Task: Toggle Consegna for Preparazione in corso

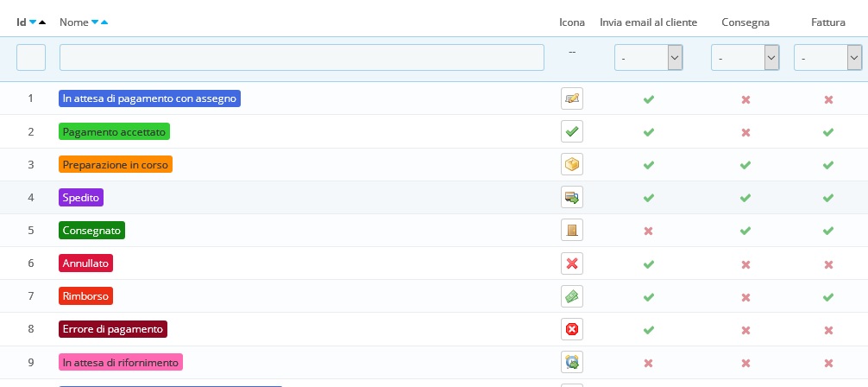Action: (745, 165)
